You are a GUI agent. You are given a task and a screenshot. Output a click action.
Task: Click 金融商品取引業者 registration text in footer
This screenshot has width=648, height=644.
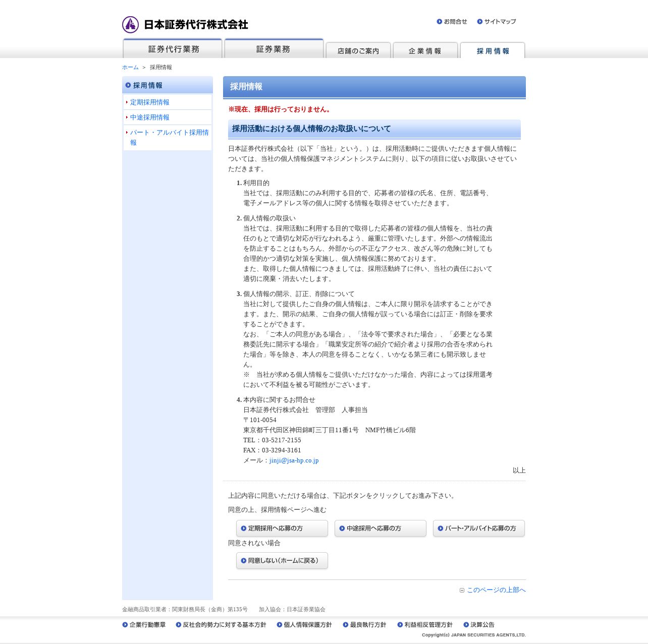click(185, 610)
